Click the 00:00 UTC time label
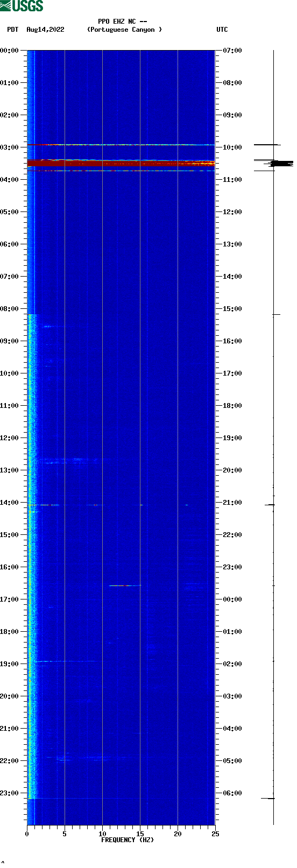This screenshot has width=297, height=868. pyautogui.click(x=232, y=599)
